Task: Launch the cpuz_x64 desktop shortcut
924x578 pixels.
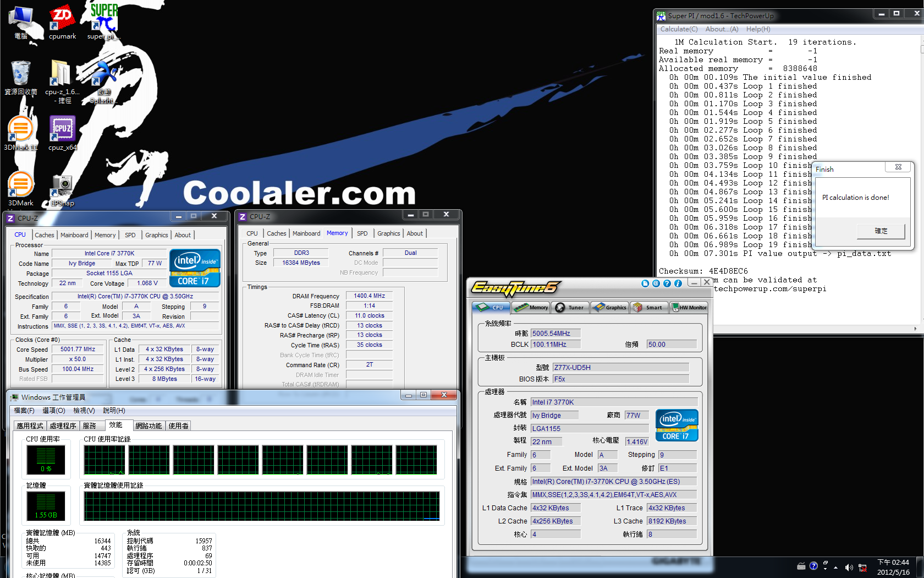Action: pos(62,133)
